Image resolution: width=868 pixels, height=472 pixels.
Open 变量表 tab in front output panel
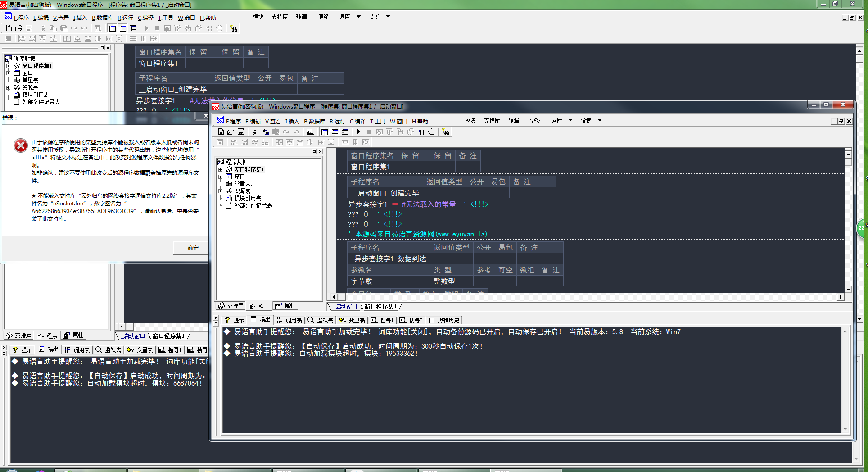pos(352,320)
